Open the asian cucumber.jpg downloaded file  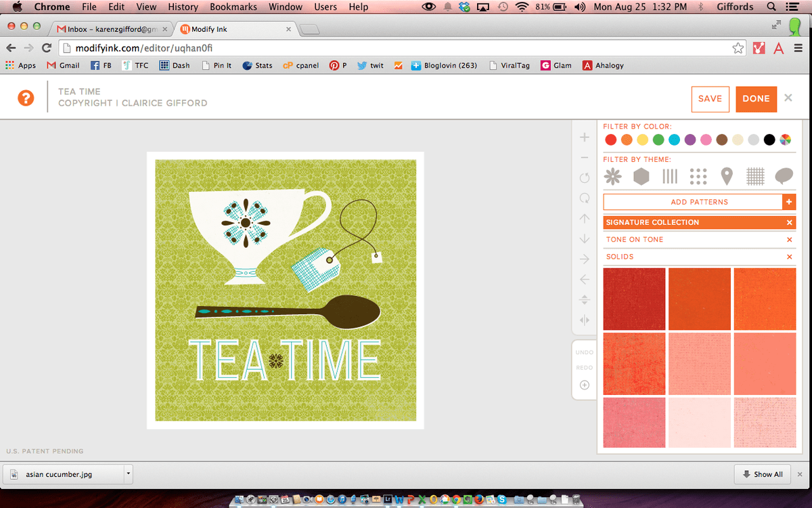64,474
